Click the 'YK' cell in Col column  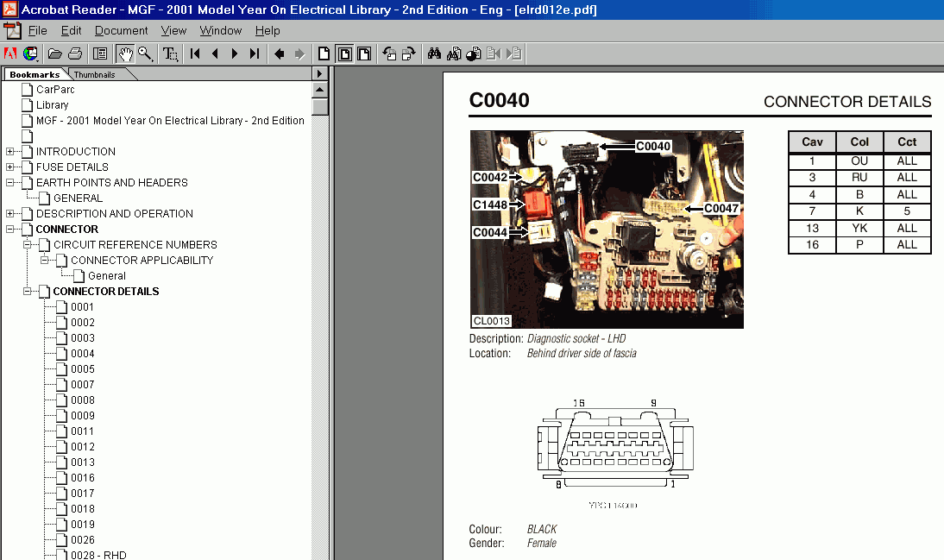[x=859, y=228]
